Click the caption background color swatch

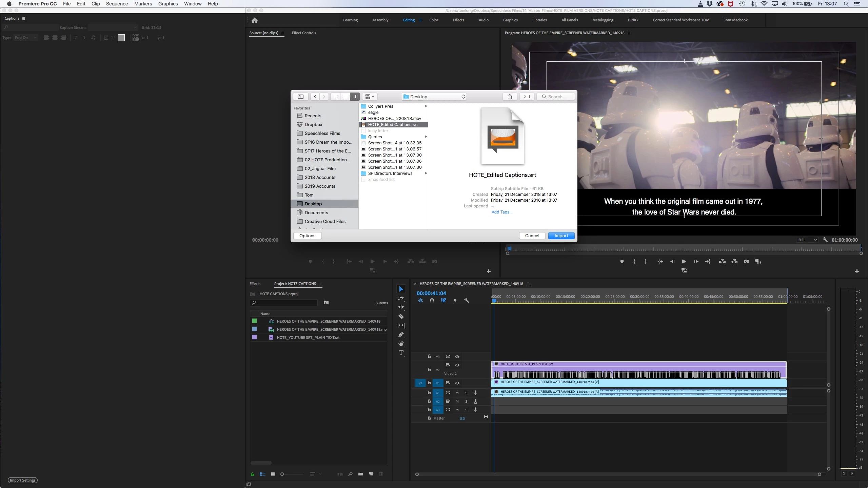pyautogui.click(x=121, y=38)
